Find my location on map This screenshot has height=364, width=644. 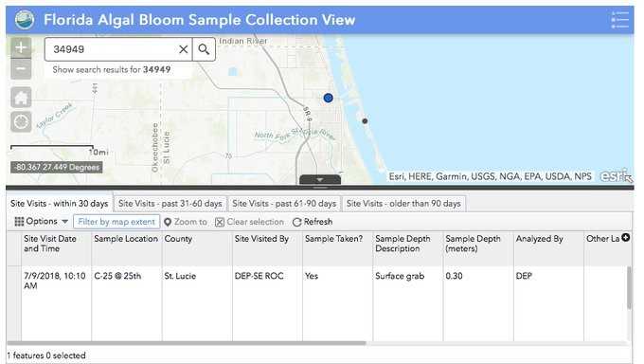(21, 121)
